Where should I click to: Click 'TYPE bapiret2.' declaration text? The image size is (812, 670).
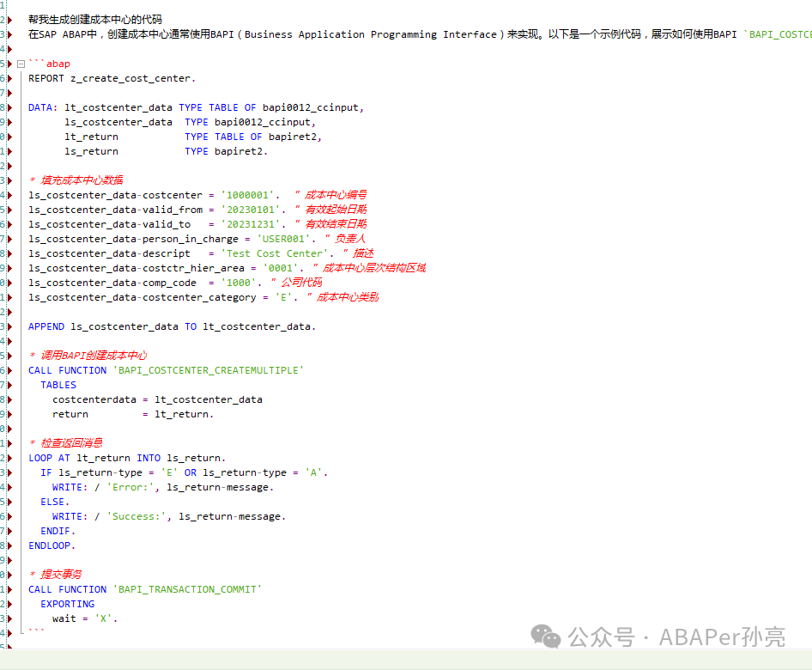(226, 151)
